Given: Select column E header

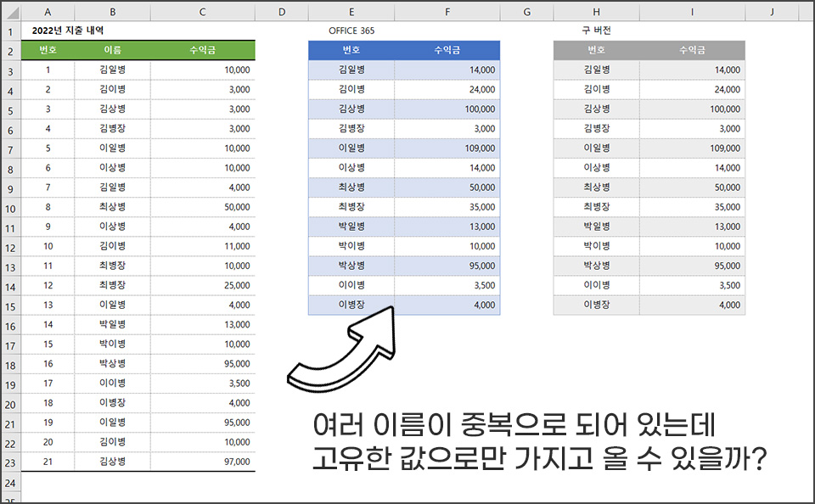Looking at the screenshot, I should point(351,12).
